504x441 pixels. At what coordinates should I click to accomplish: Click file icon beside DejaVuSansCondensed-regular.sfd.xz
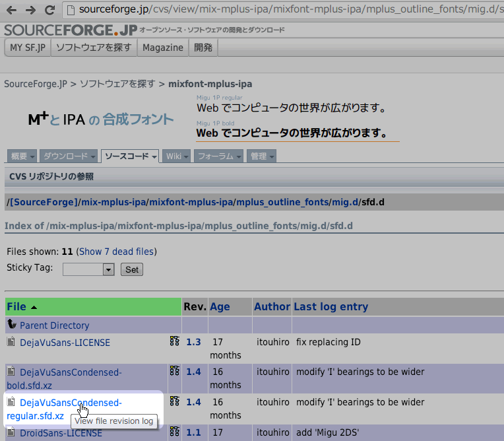(11, 401)
